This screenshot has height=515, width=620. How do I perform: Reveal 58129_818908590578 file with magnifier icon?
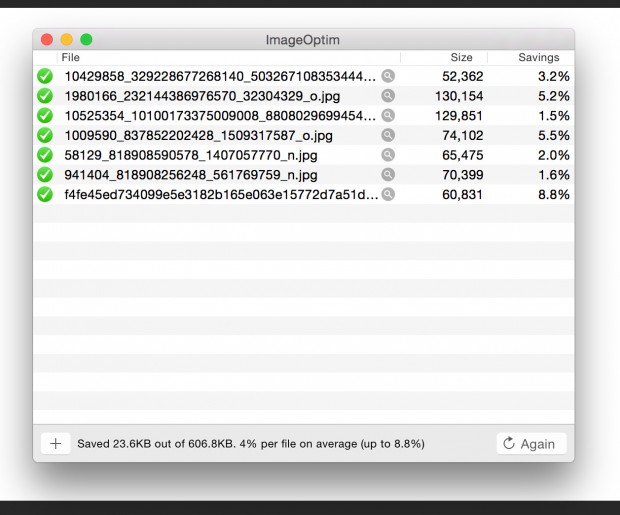pyautogui.click(x=388, y=155)
